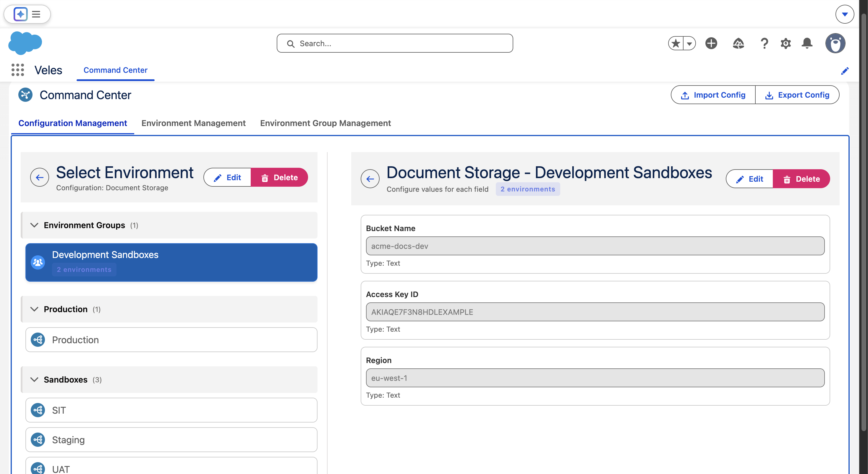This screenshot has height=474, width=868.
Task: Delete the Document Storage configuration
Action: pos(280,177)
